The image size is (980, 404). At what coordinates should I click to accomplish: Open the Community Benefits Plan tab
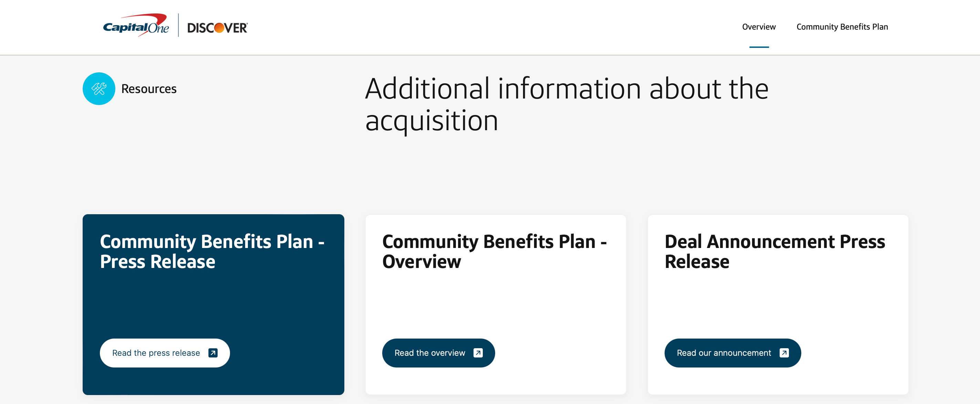842,27
